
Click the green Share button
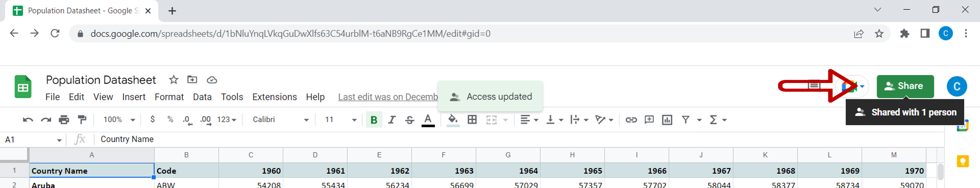coord(905,86)
